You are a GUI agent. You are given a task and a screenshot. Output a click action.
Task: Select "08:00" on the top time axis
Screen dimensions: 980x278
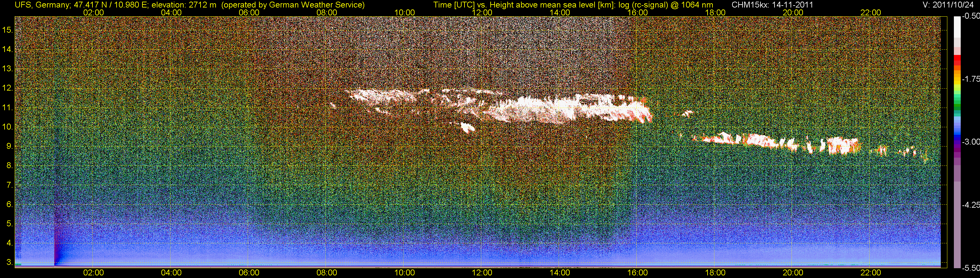[x=327, y=12]
